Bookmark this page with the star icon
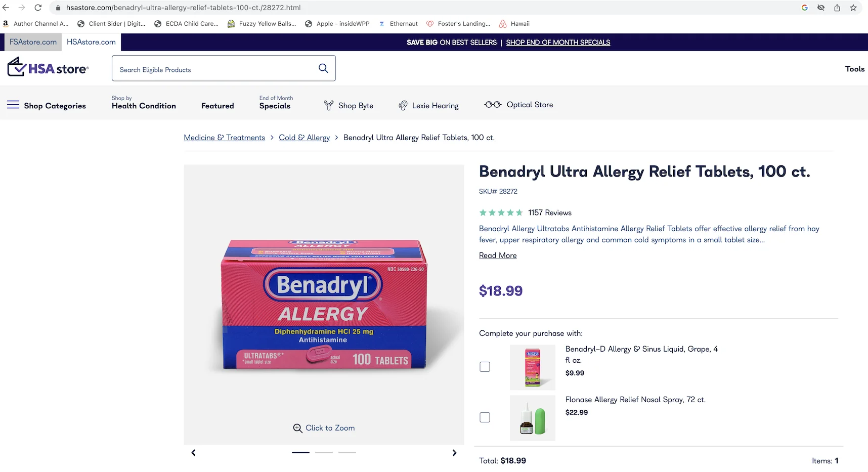This screenshot has width=868, height=472. tap(853, 8)
